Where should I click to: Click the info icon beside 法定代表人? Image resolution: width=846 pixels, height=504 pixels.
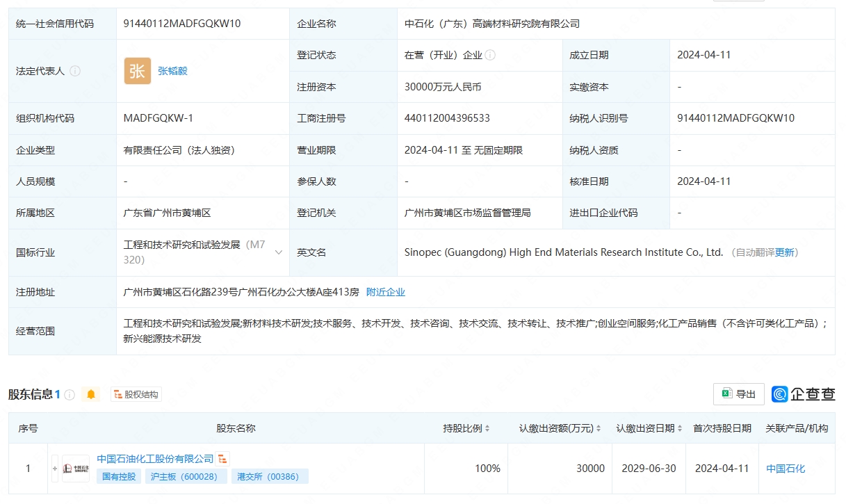(75, 71)
